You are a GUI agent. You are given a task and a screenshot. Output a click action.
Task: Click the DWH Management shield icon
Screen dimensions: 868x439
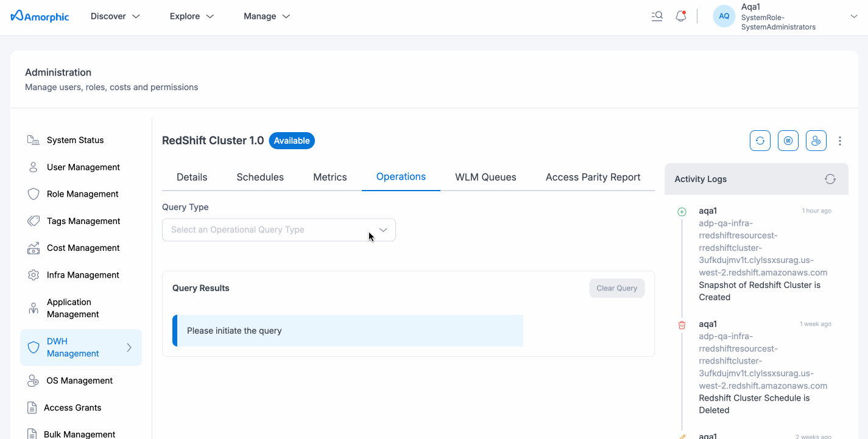[x=34, y=348]
